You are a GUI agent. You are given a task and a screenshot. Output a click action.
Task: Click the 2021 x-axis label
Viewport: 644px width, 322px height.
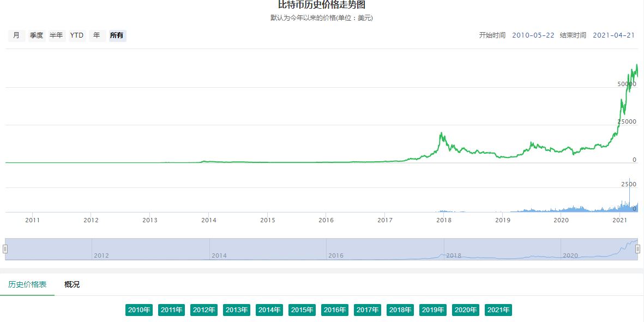[x=620, y=220]
